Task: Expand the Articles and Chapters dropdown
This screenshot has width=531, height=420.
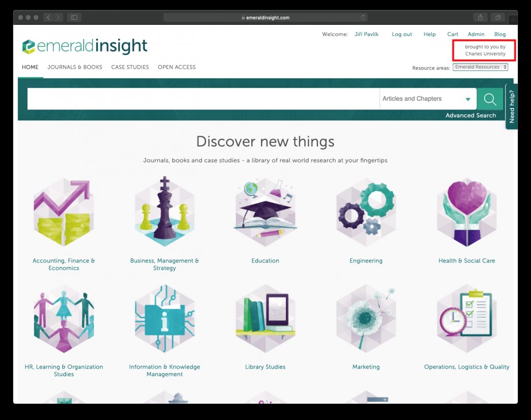Action: click(427, 99)
